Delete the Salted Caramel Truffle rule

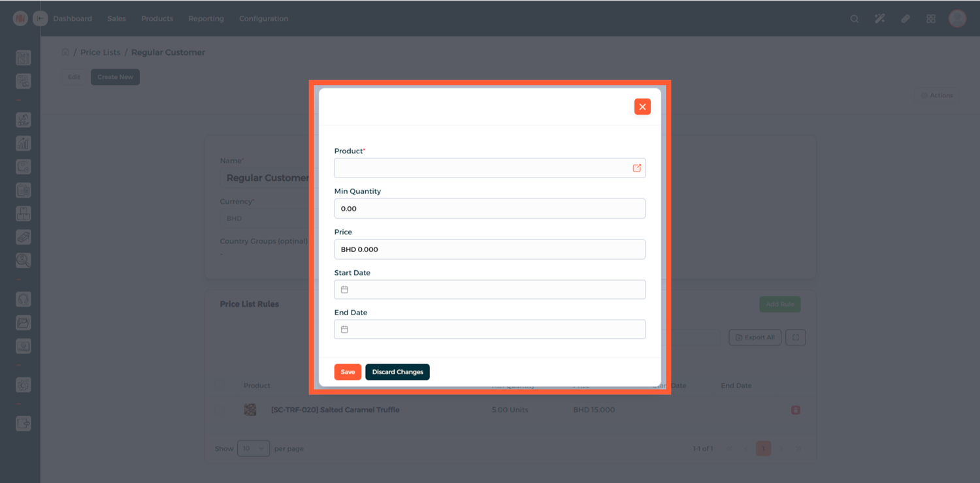click(x=795, y=410)
